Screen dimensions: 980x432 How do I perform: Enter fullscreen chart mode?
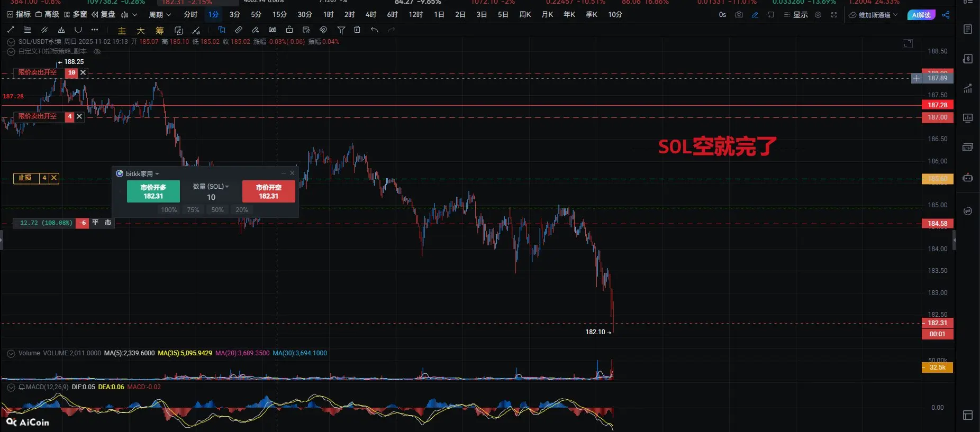point(834,15)
